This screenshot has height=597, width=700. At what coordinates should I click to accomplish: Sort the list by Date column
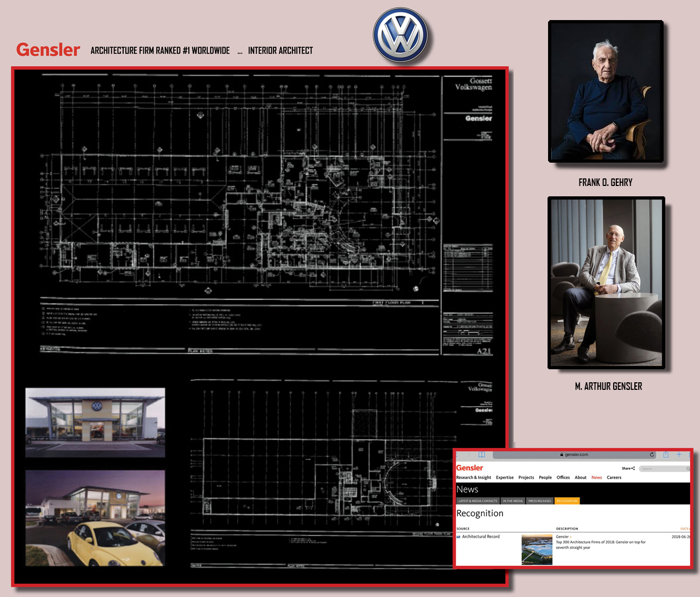tap(685, 529)
